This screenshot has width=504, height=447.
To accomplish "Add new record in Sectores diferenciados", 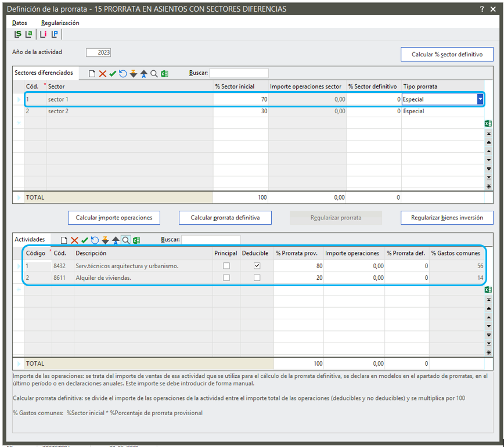I will [92, 74].
